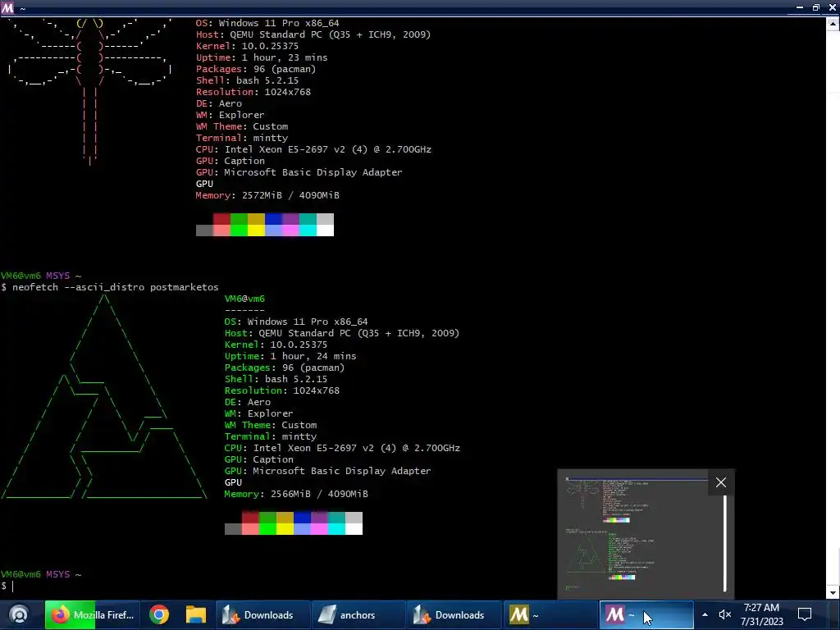Show hidden system tray icons
The height and width of the screenshot is (630, 840).
click(705, 614)
